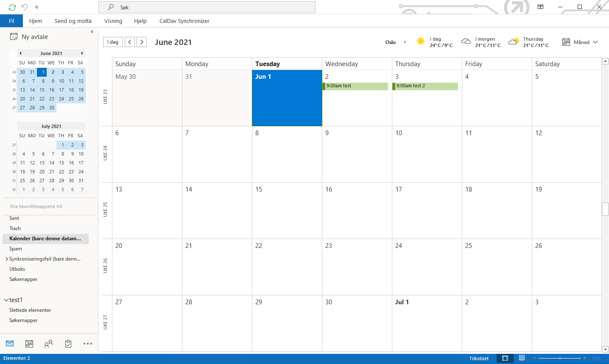
Task: Open the Quick Access Toolbar customize arrow
Action: [x=37, y=7]
